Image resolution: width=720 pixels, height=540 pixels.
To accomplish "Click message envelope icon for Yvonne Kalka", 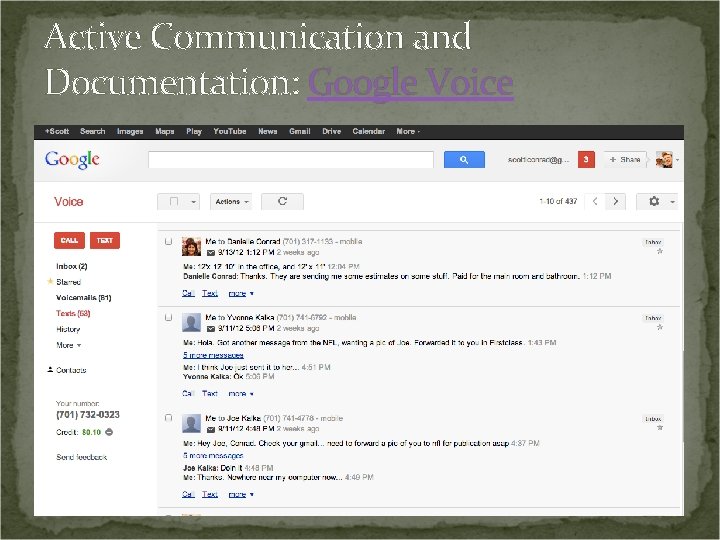I will [210, 328].
